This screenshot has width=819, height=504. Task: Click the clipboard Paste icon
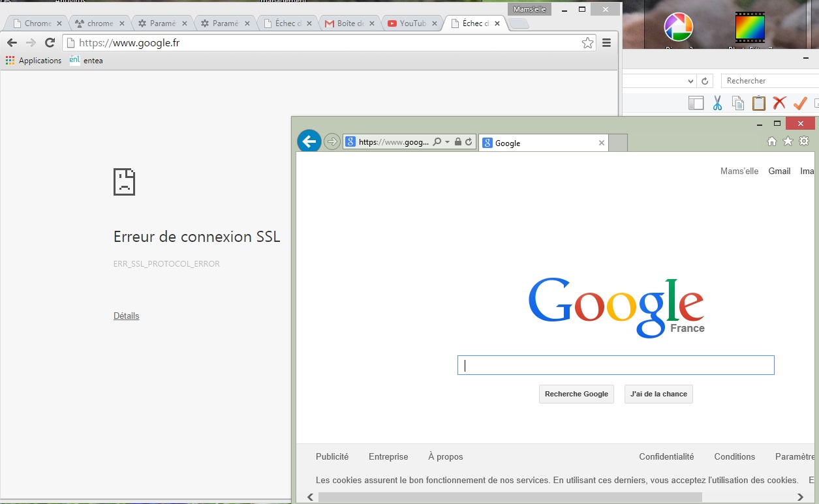point(759,103)
